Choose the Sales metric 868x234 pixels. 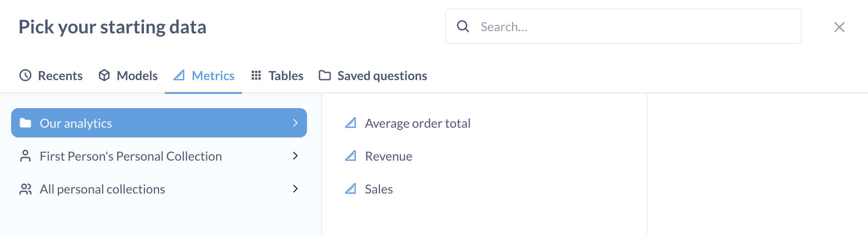pos(379,189)
